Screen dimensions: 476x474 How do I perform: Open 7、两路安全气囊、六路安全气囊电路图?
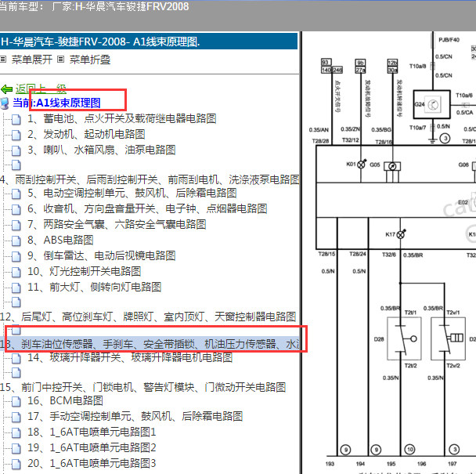117,225
